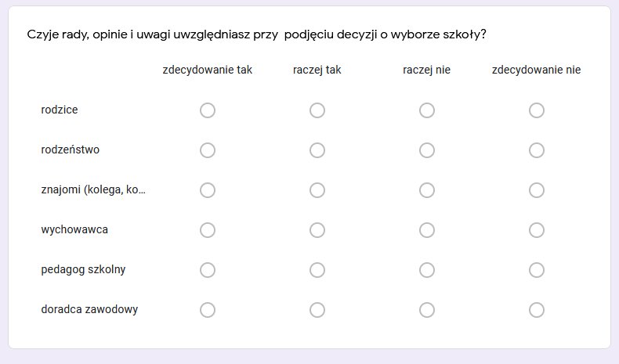Select 'zdecydowanie tak' for rodzice

click(x=208, y=110)
